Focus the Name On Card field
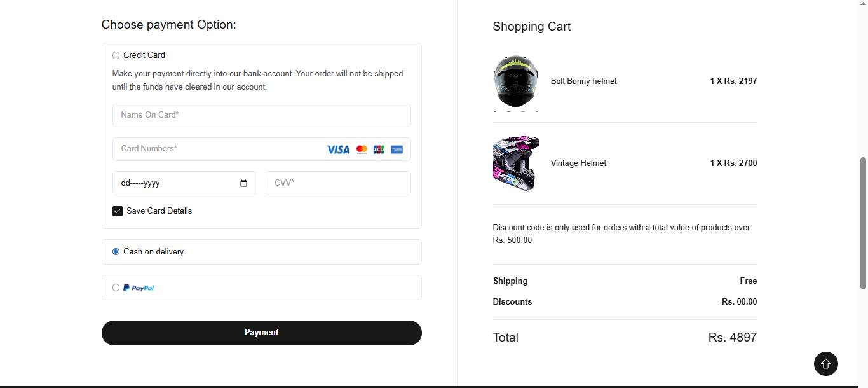Screen dimensions: 868x388 (261, 115)
